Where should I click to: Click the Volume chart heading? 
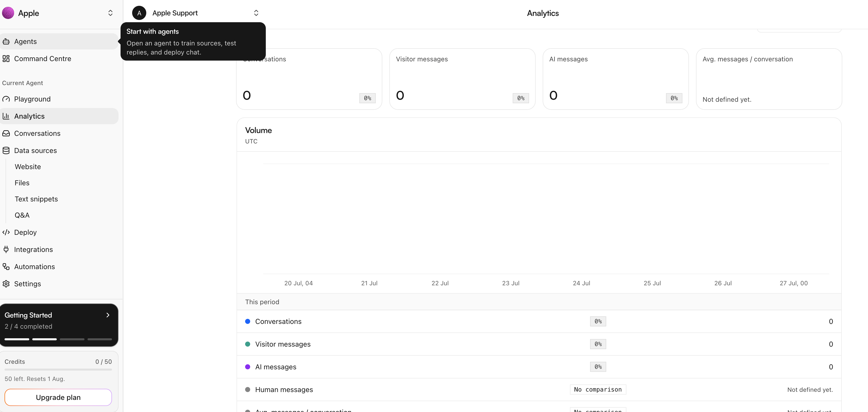[258, 130]
